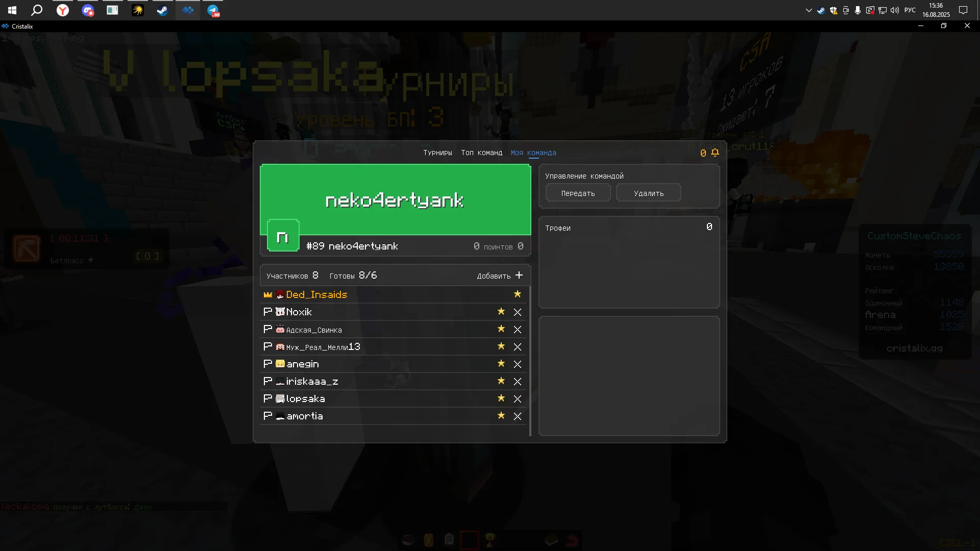Click the Передать button

click(578, 193)
